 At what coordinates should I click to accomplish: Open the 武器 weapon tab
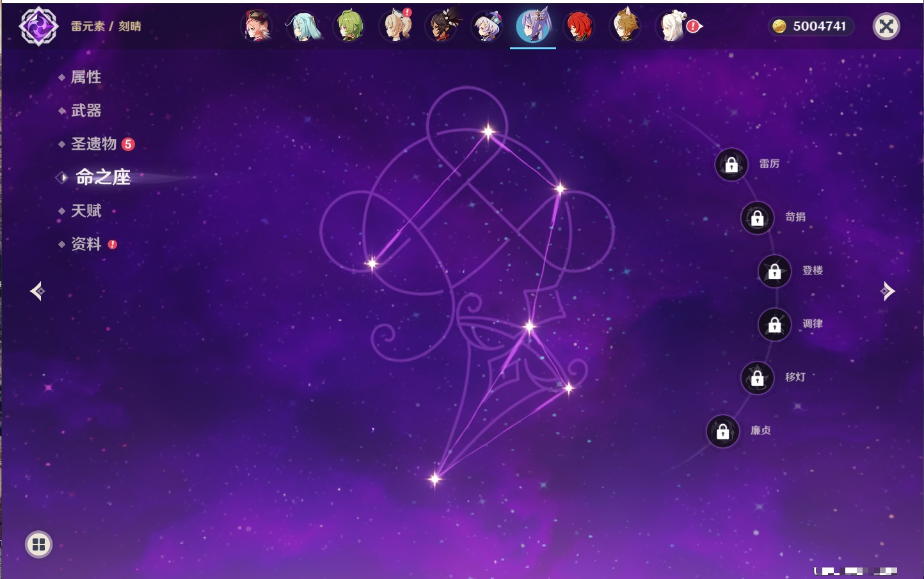click(x=86, y=111)
